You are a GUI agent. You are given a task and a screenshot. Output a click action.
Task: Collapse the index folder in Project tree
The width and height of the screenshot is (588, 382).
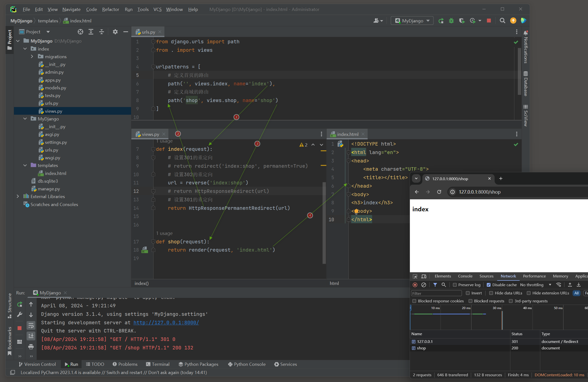[x=25, y=49]
